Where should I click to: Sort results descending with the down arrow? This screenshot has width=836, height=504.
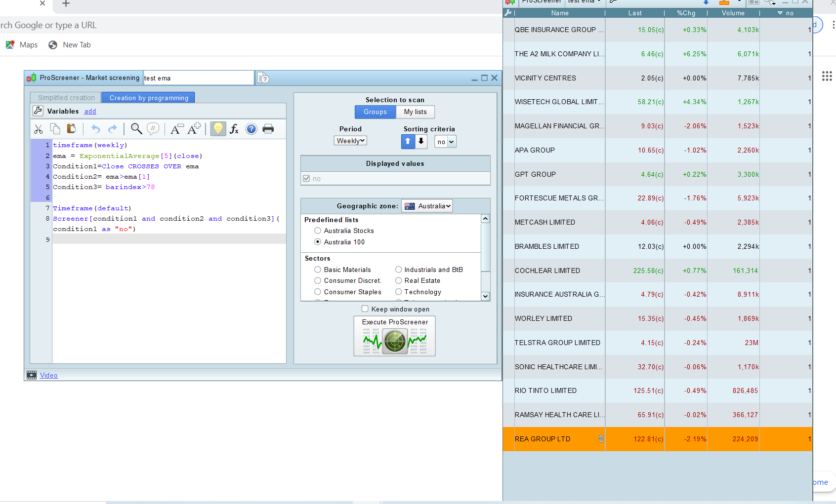pos(421,142)
